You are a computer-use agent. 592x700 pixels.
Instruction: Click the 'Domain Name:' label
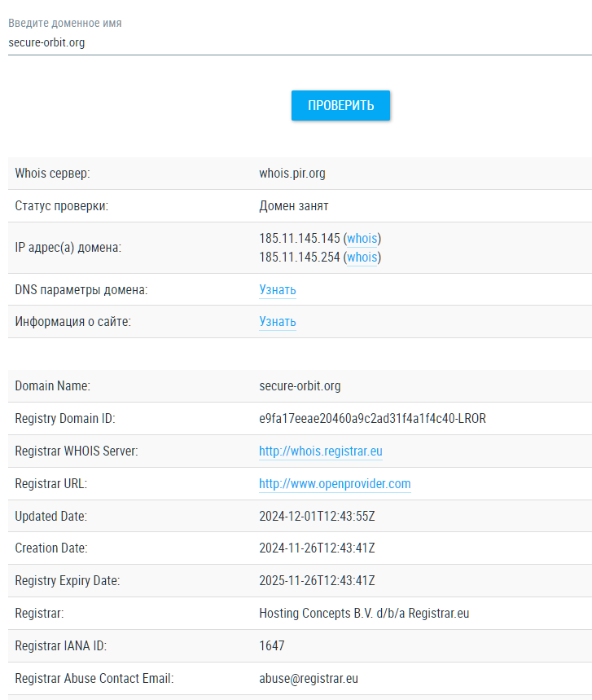(x=53, y=385)
